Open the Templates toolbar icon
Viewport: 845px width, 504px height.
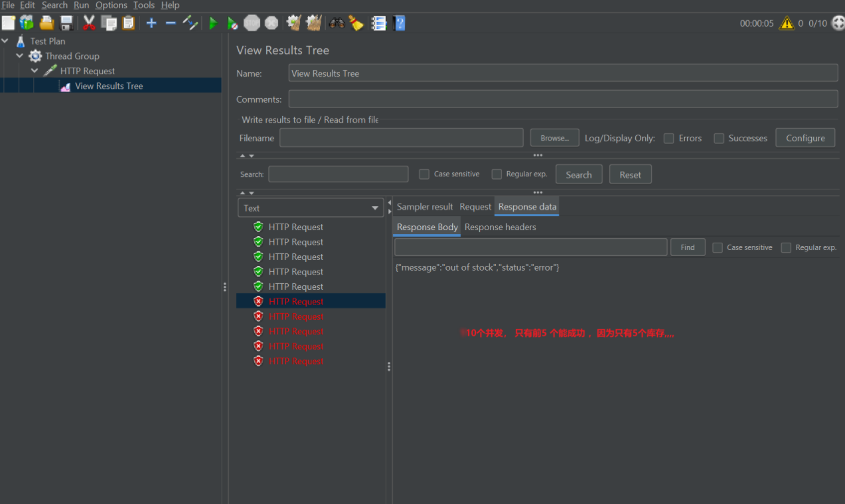27,23
